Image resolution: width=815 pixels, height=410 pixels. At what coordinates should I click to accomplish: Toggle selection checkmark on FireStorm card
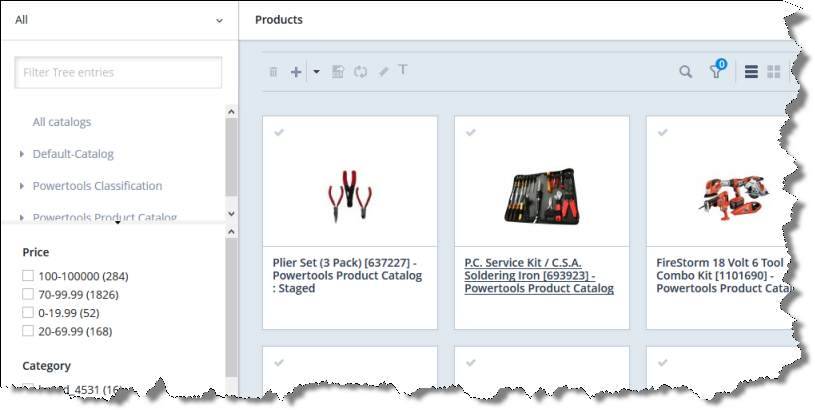pos(663,133)
